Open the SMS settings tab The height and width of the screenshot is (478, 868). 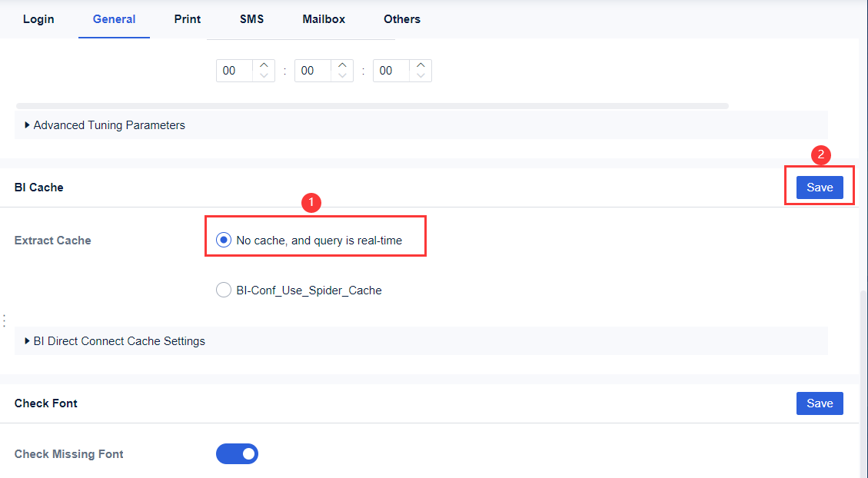(x=251, y=18)
